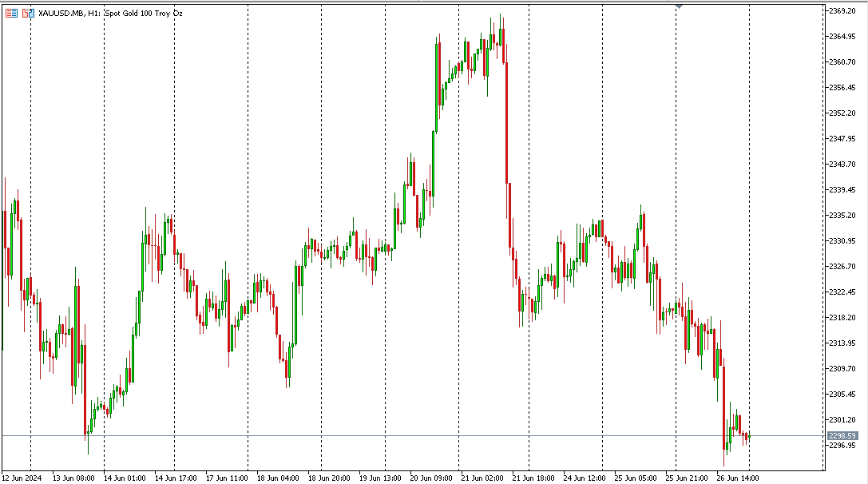
Task: Select the 19 Jun 13:00 time label
Action: point(380,478)
